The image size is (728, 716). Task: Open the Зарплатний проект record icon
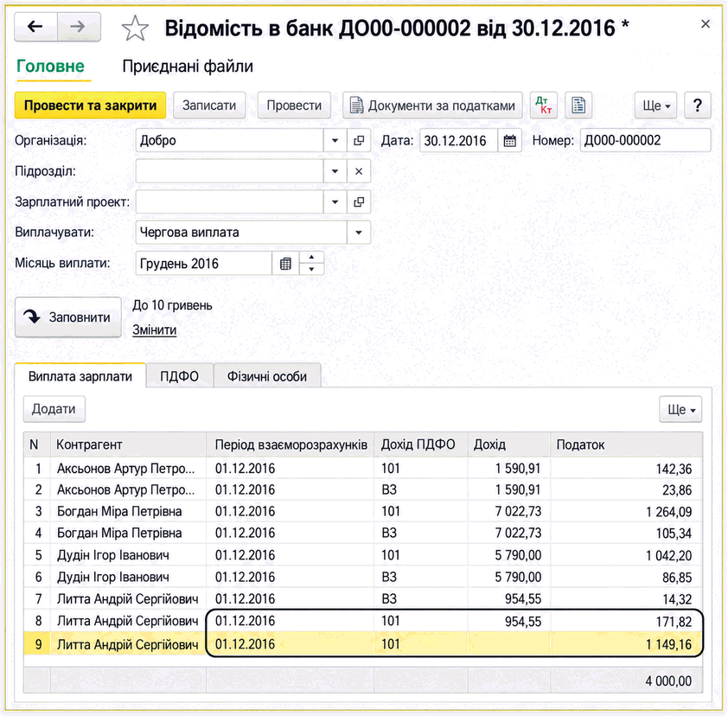pyautogui.click(x=359, y=202)
